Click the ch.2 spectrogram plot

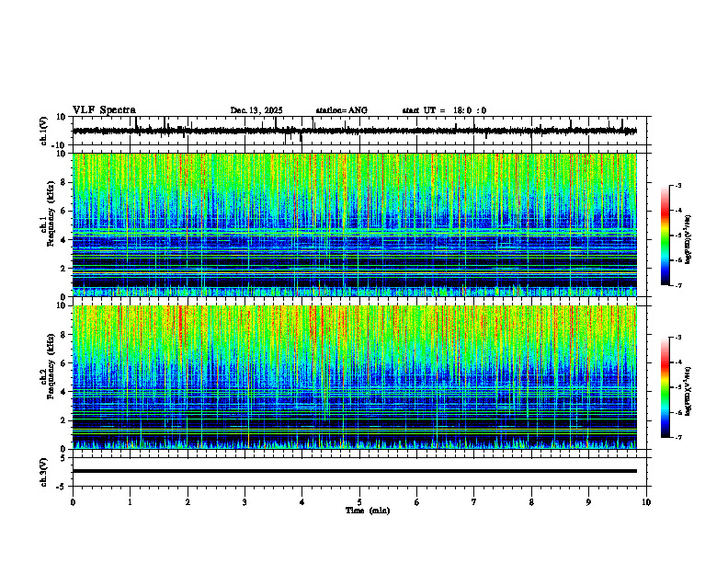[354, 377]
